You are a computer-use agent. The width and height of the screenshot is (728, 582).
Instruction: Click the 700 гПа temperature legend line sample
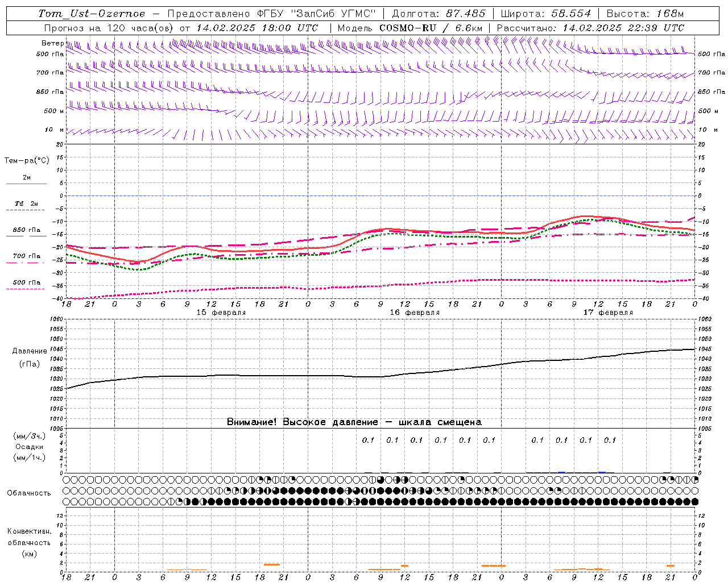tap(27, 263)
